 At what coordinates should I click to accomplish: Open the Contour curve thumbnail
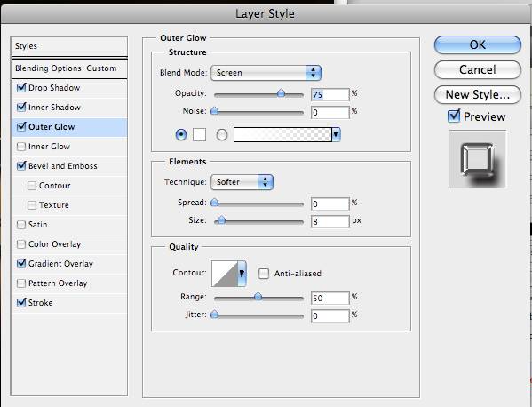225,274
